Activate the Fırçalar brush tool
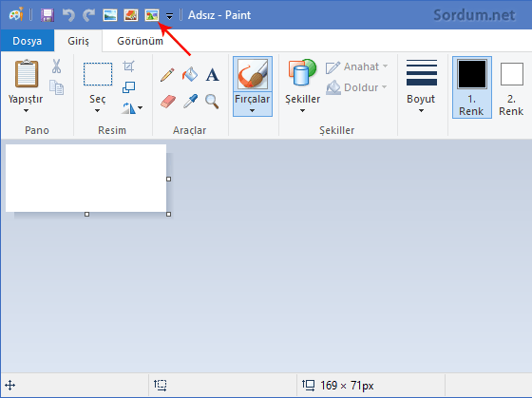This screenshot has width=532, height=398. click(x=253, y=74)
